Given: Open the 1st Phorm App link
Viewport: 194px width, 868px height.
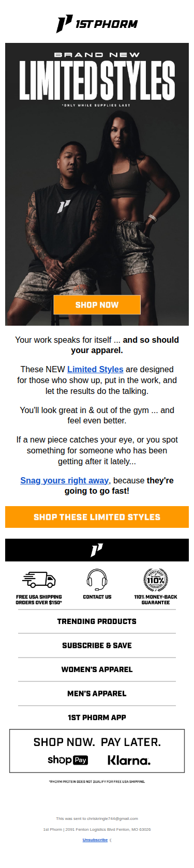Looking at the screenshot, I should point(97,718).
